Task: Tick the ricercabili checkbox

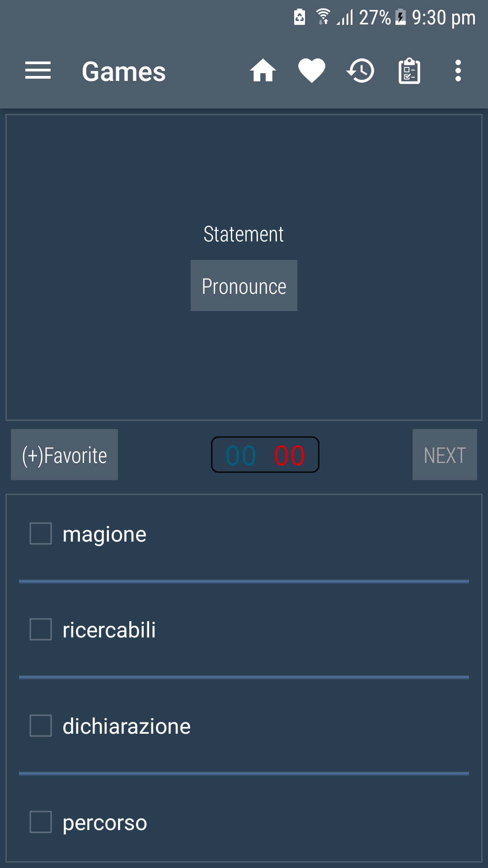Action: tap(41, 630)
